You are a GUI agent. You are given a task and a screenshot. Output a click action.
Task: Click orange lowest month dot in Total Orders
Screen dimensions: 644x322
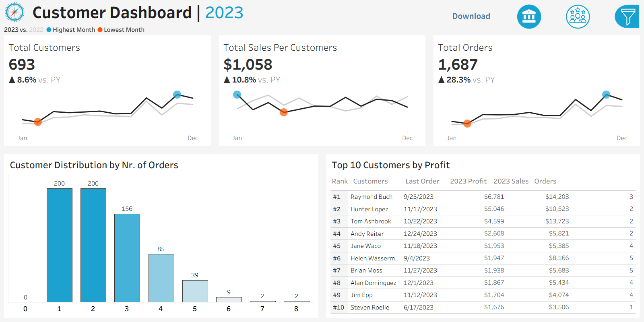pyautogui.click(x=467, y=124)
